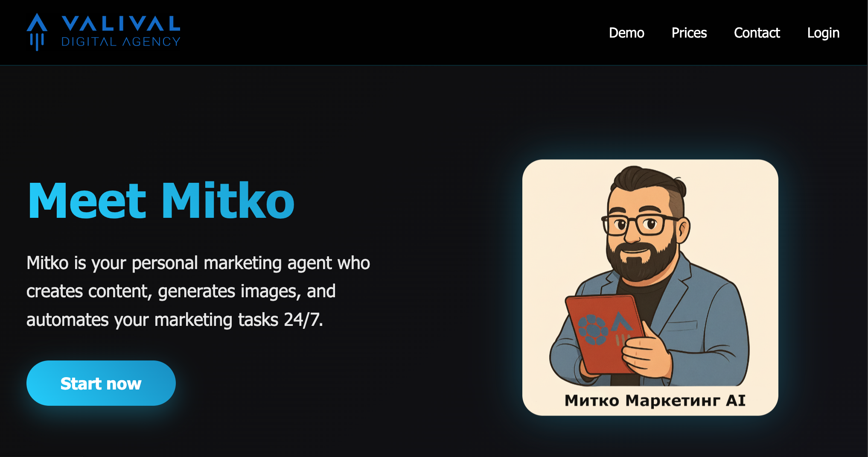Click Mitko's face in the illustration
The width and height of the screenshot is (868, 457).
tap(642, 231)
